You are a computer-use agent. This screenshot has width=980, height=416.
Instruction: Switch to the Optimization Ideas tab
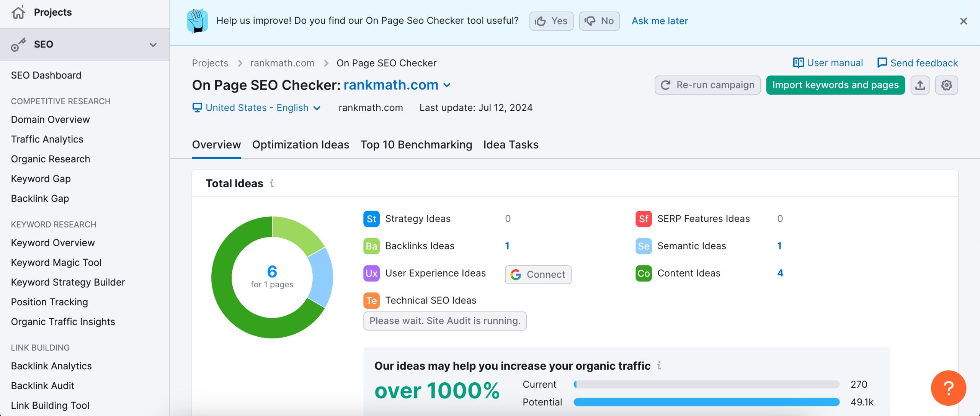tap(301, 145)
